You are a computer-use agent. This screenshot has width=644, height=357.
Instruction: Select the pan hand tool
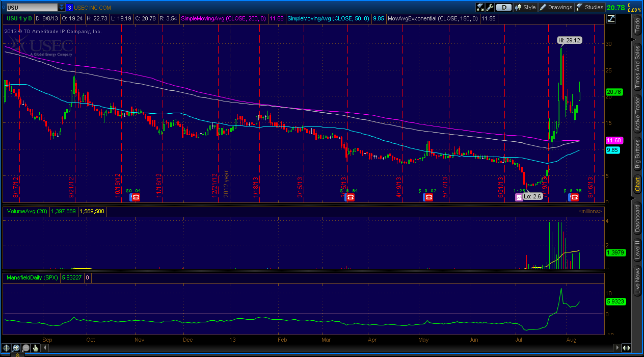35,348
